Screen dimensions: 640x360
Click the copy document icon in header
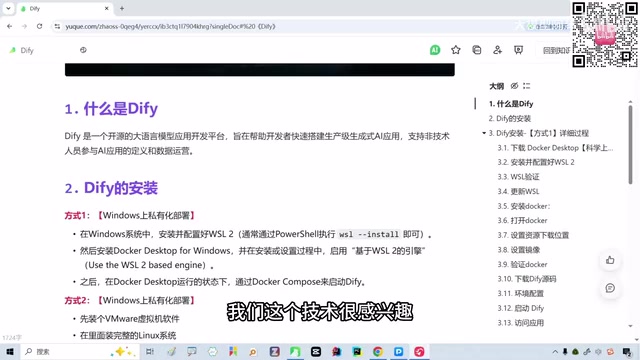click(x=476, y=50)
